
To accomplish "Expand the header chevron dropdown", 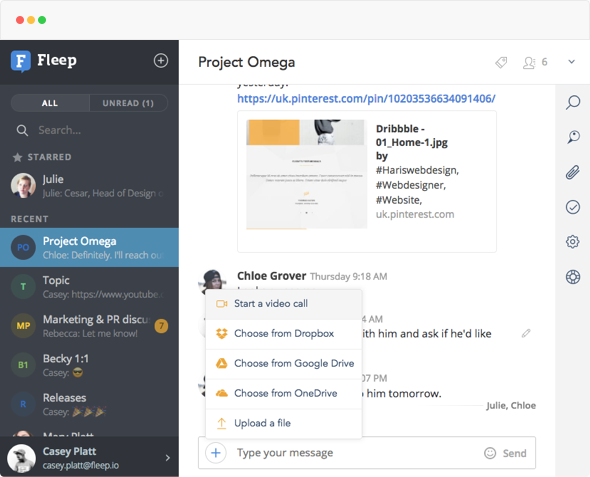I will 571,62.
